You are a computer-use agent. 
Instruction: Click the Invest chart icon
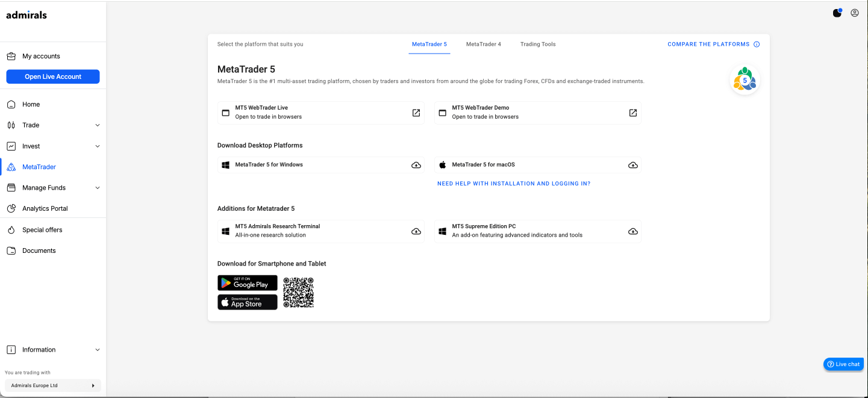coord(11,146)
